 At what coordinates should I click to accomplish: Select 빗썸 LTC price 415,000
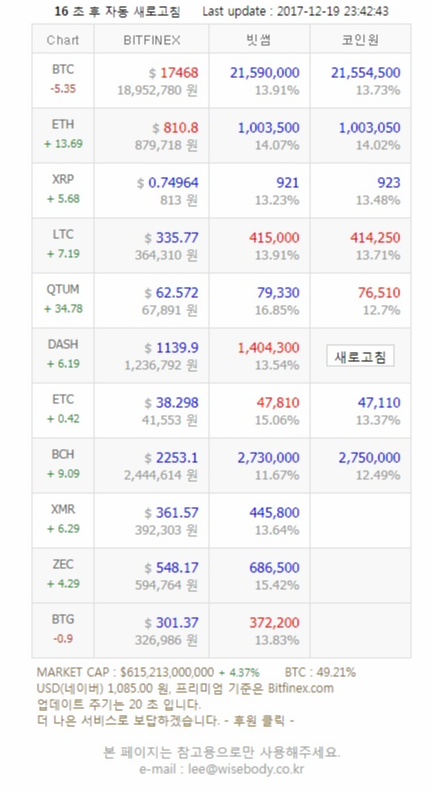(x=274, y=238)
